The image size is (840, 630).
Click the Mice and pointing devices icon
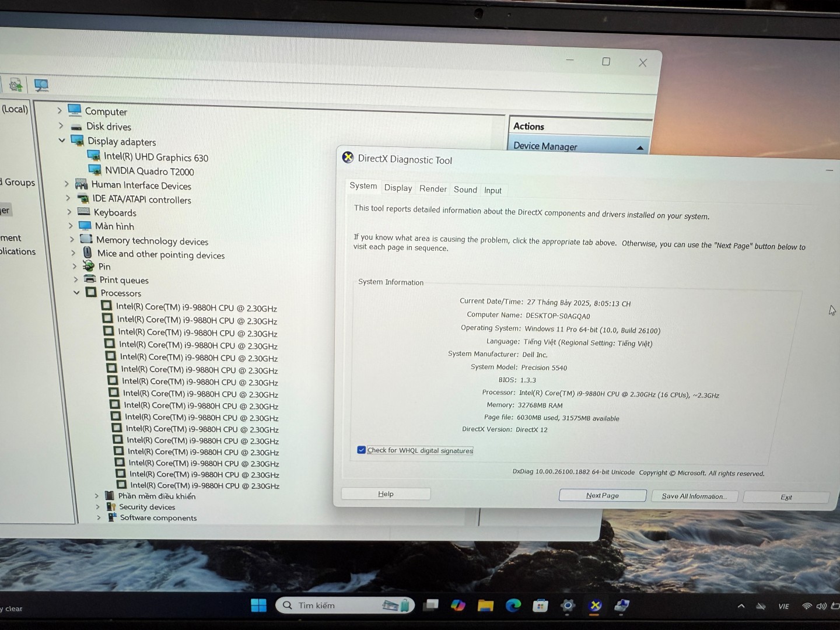pyautogui.click(x=87, y=252)
